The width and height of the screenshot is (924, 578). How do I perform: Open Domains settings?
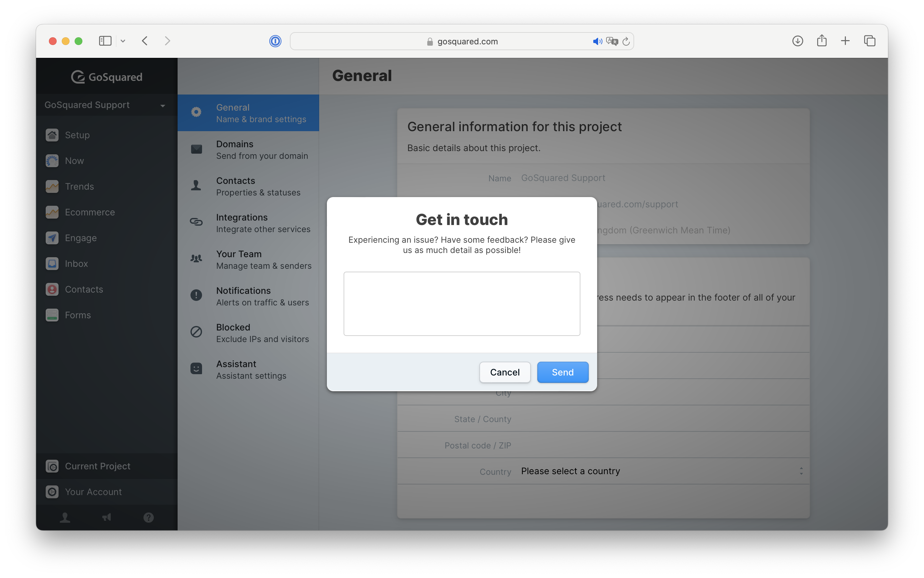[x=248, y=149]
